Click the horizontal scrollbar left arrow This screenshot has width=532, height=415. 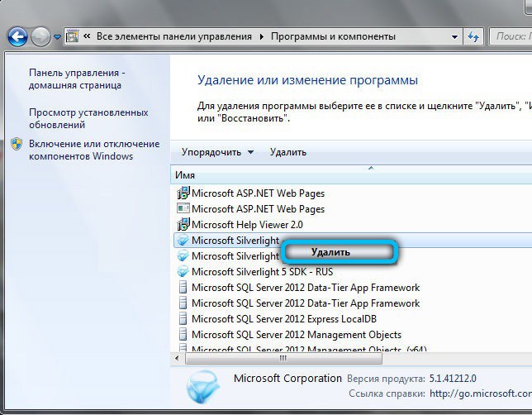177,358
